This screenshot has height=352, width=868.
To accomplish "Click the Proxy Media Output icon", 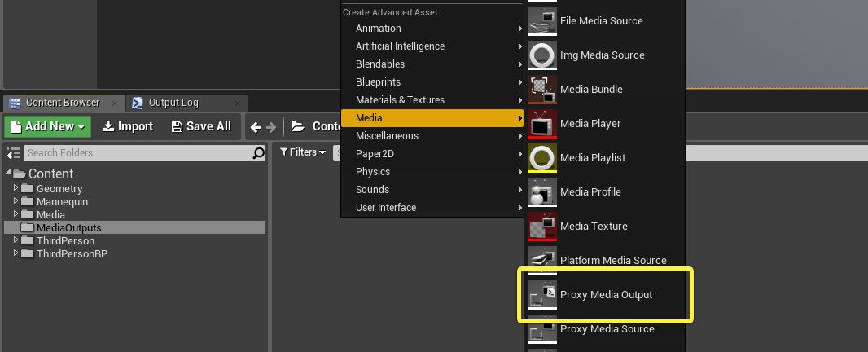I will (542, 295).
